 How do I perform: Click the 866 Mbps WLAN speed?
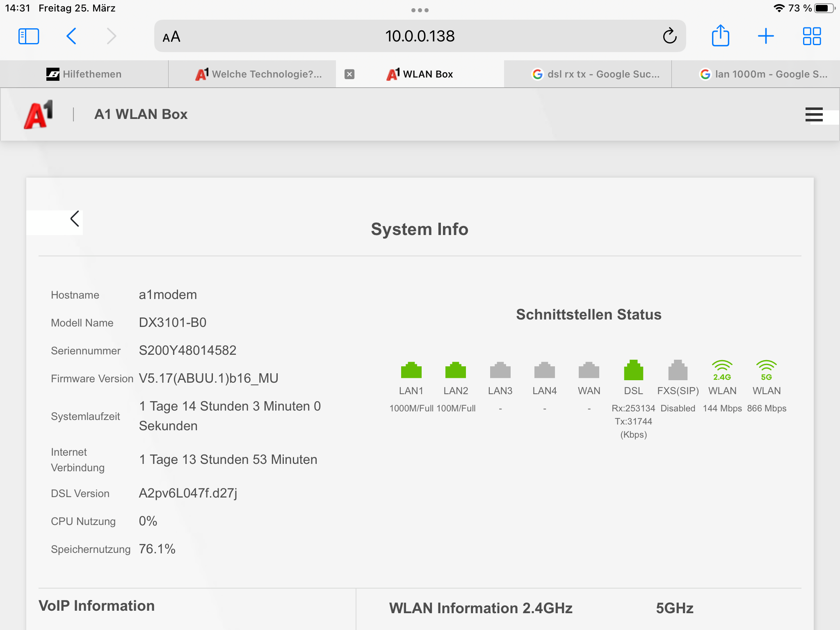click(767, 409)
